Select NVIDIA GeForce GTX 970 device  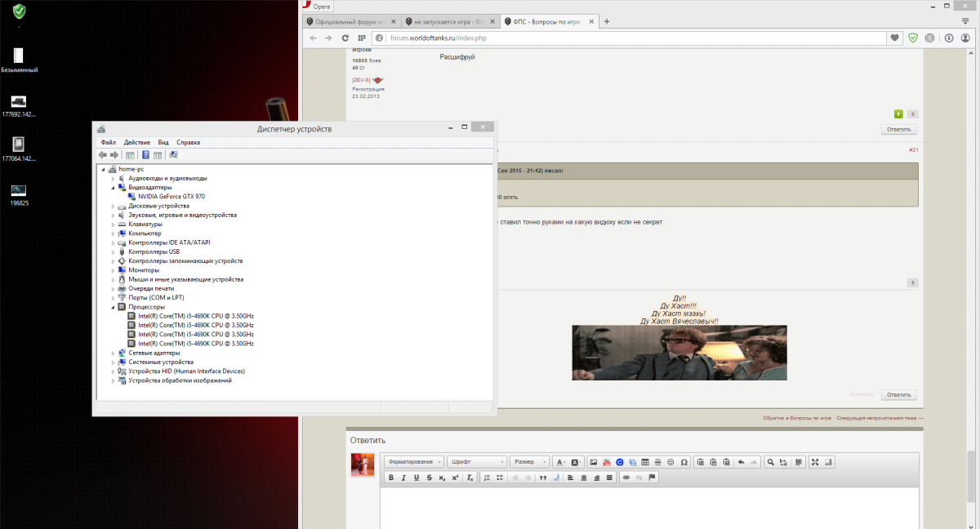click(171, 196)
